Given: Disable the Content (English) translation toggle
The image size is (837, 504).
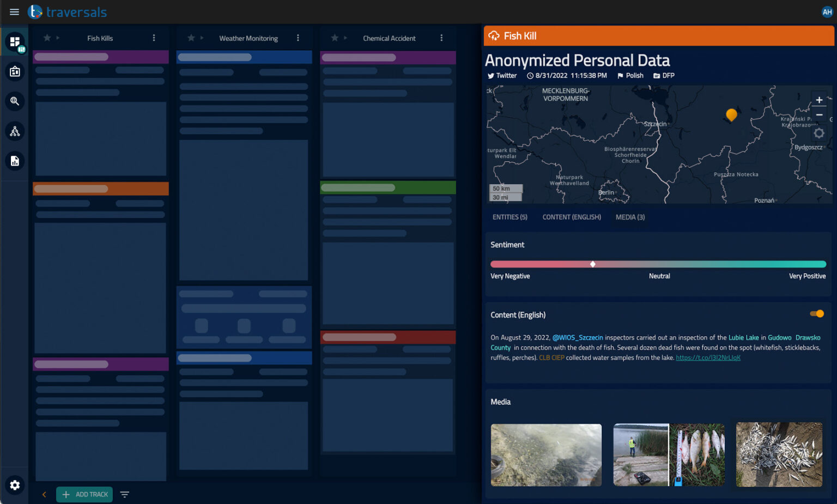Looking at the screenshot, I should (817, 314).
